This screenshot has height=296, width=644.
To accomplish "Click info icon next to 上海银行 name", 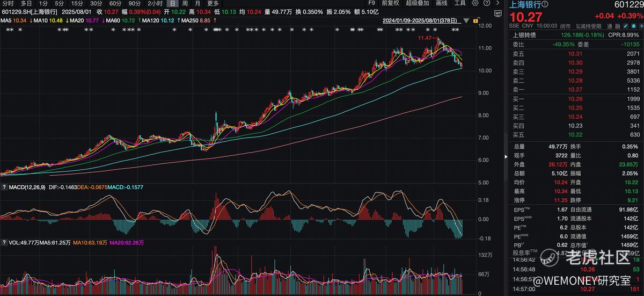I will (544, 4).
